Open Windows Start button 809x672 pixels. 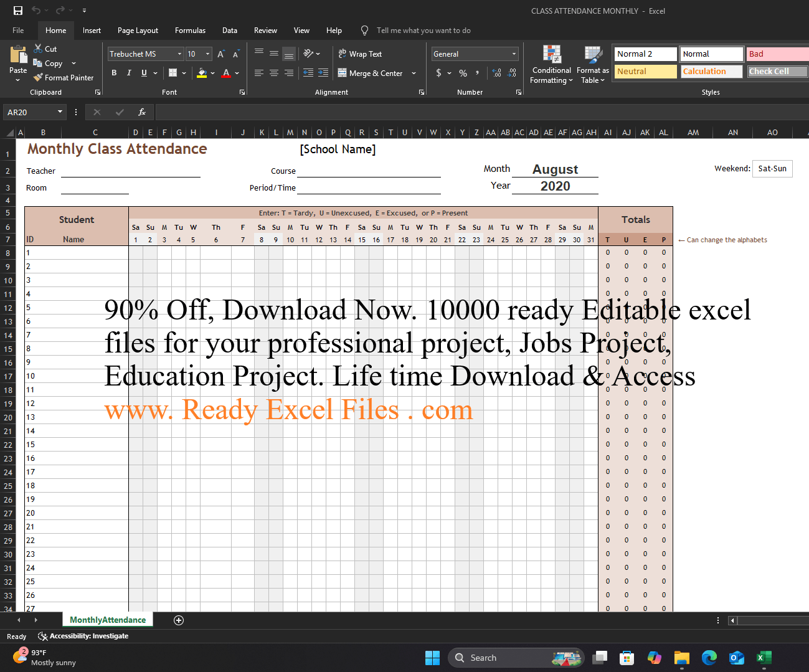click(432, 658)
